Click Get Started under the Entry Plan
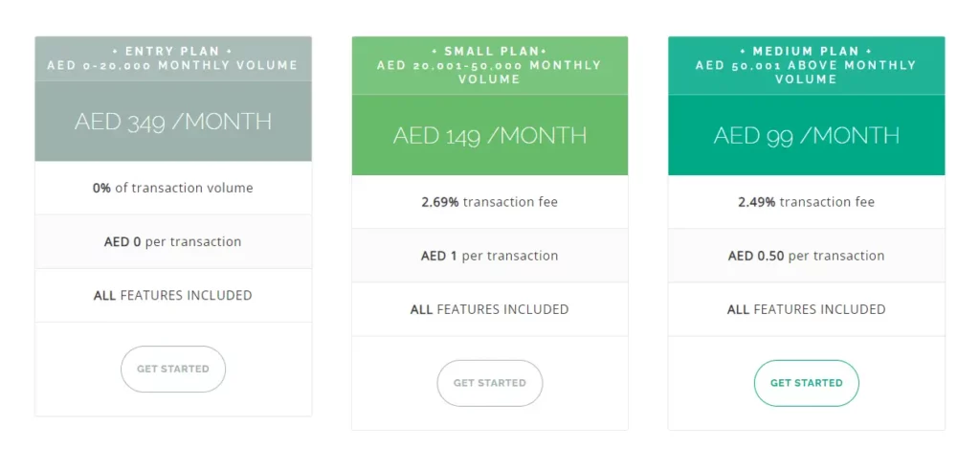The image size is (980, 472). coord(172,369)
